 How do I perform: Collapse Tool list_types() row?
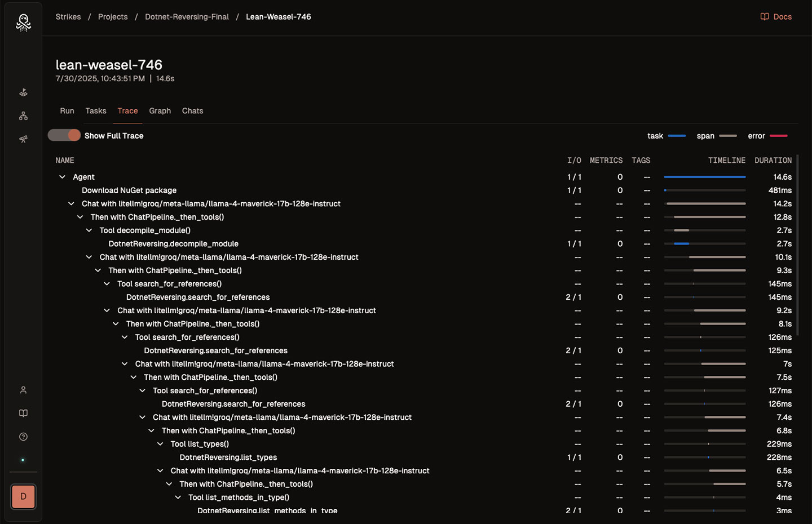160,444
